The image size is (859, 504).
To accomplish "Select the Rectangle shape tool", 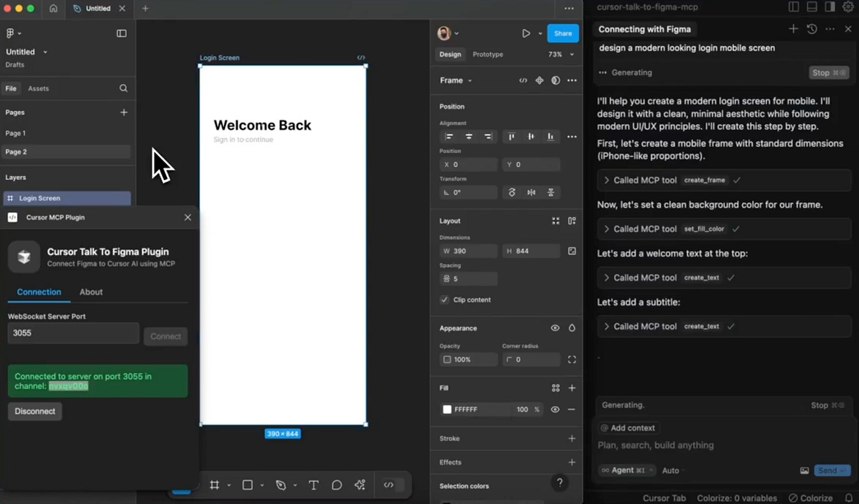I will pos(248,485).
